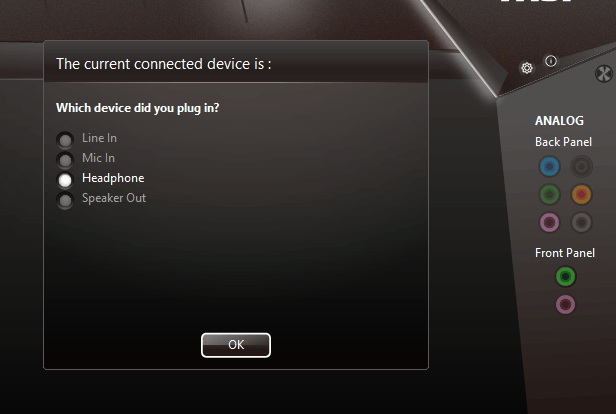
Task: Click the Front Panel label
Action: click(565, 253)
